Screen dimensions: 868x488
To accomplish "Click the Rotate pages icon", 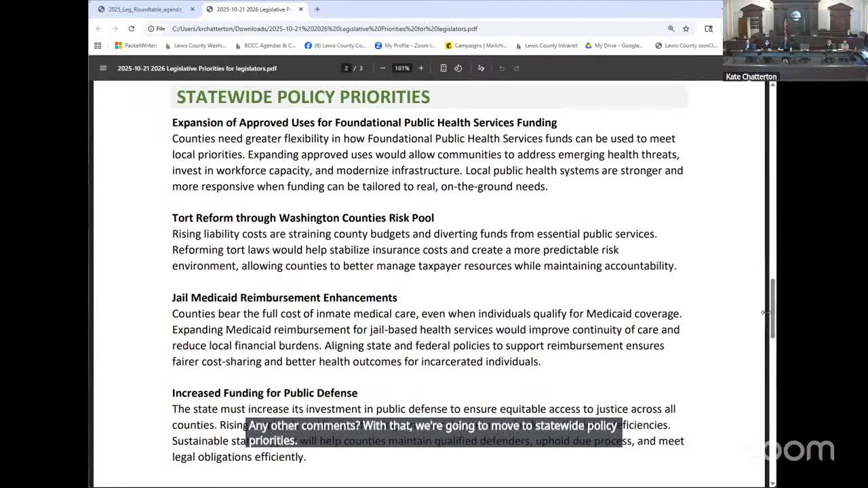I will (458, 68).
